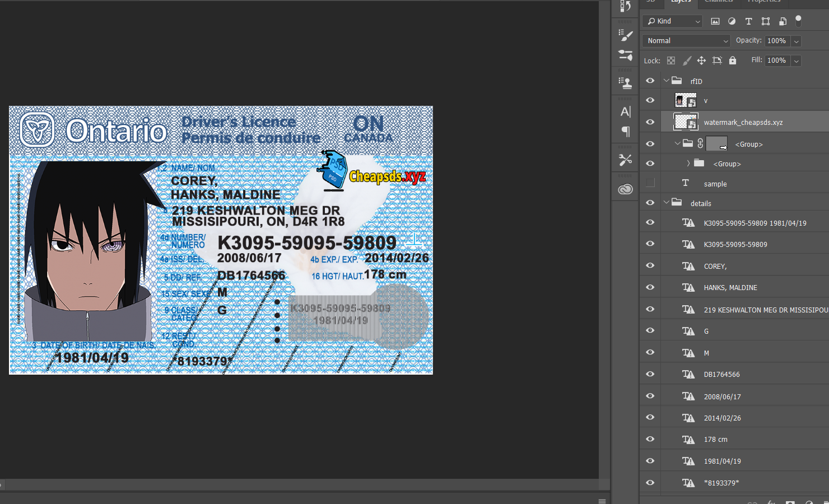Click the thumbnail of layer v
Viewport: 829px width, 504px height.
[685, 101]
